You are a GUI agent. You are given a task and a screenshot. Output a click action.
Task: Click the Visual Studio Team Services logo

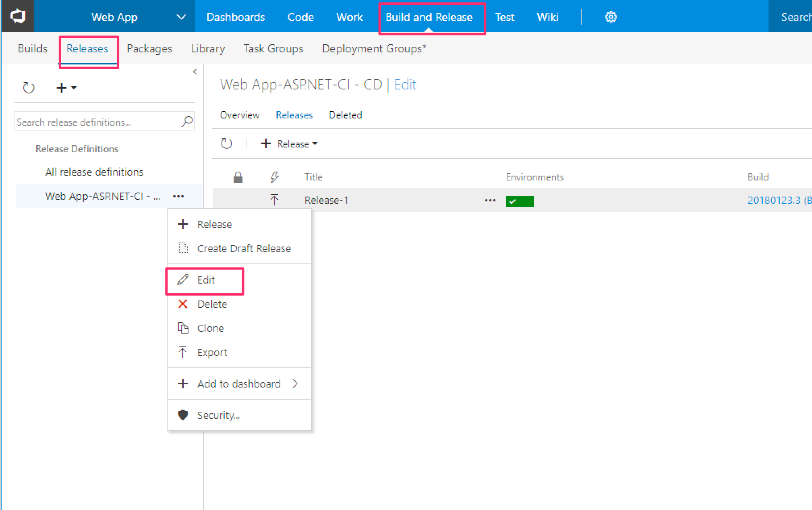[x=18, y=17]
